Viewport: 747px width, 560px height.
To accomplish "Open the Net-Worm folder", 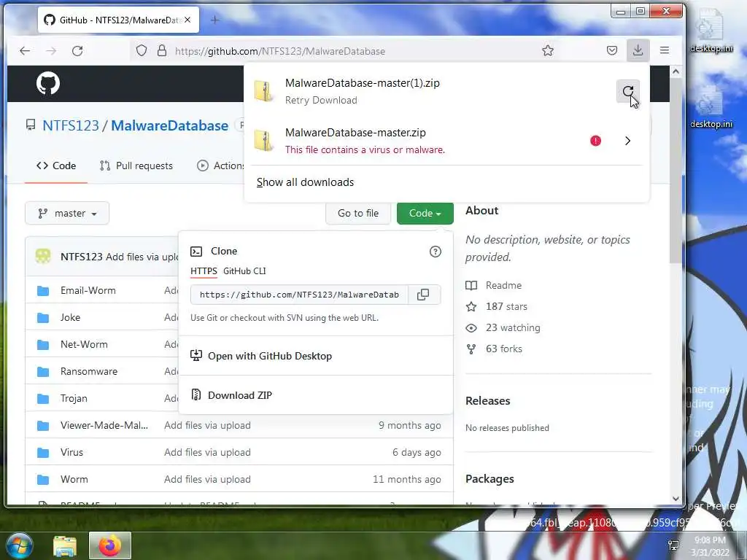I will 84,344.
